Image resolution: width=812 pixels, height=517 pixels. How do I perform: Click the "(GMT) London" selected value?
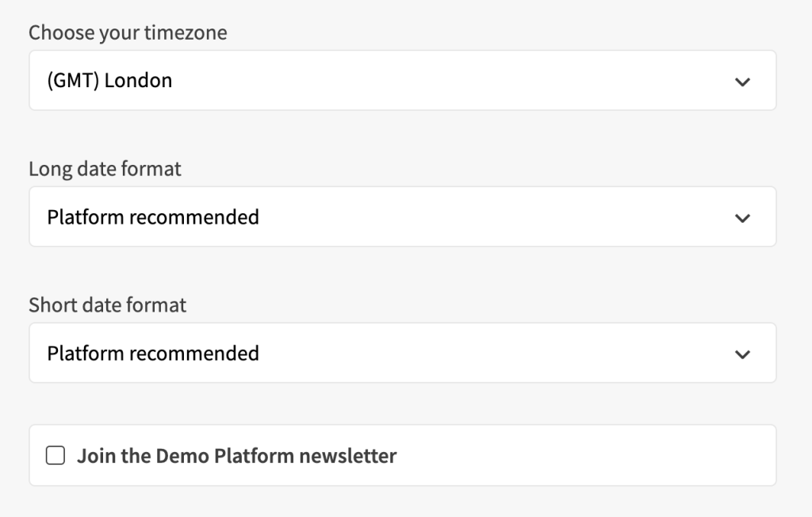tap(109, 81)
